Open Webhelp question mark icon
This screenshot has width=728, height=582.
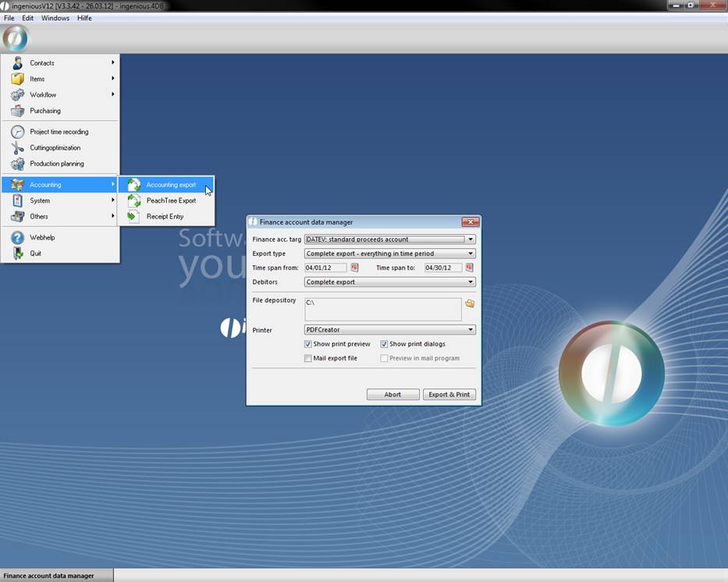(x=17, y=238)
